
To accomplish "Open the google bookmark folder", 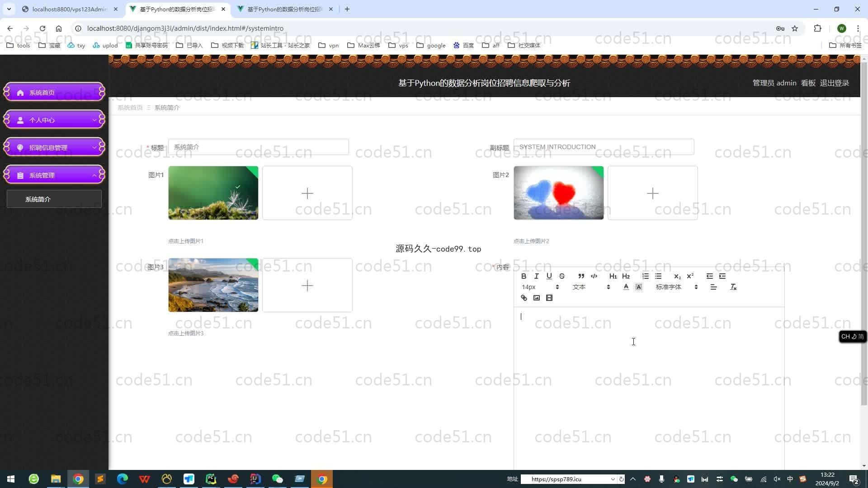I will point(431,45).
